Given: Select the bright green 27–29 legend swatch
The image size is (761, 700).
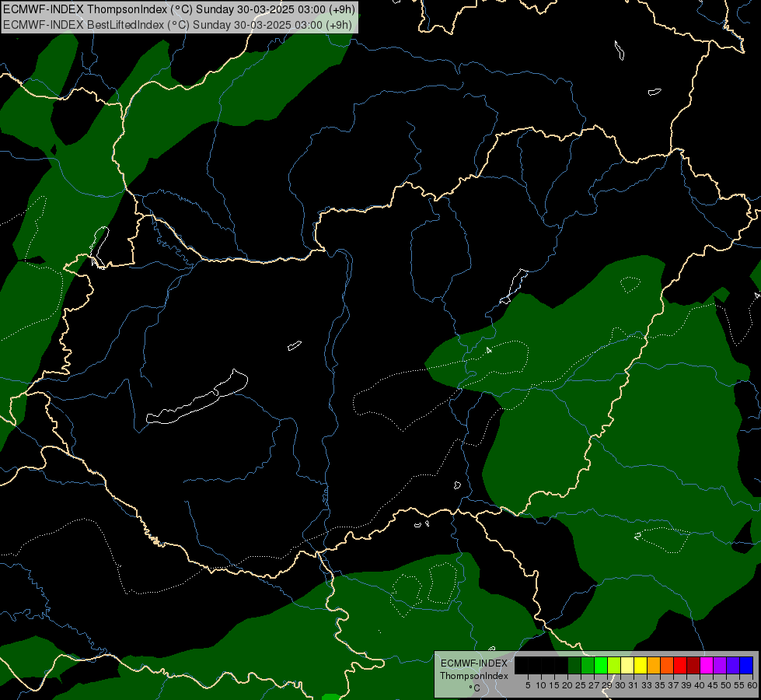Looking at the screenshot, I should tap(601, 665).
